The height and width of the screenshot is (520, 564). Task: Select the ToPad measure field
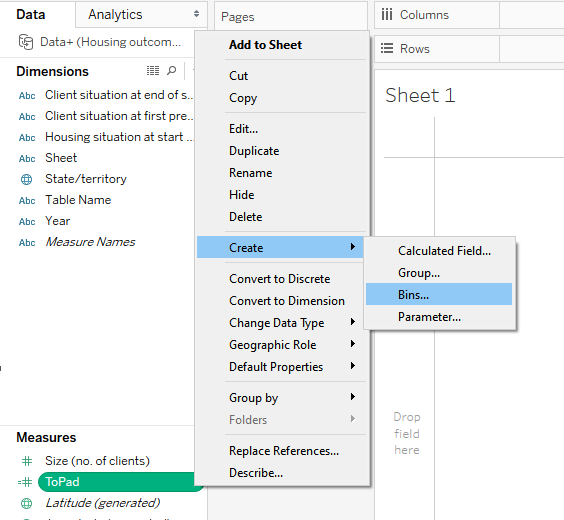(119, 482)
